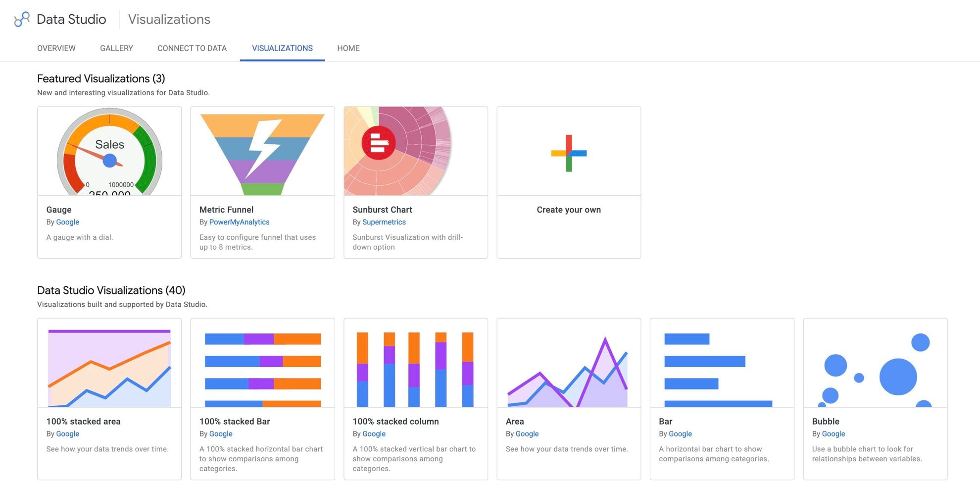The width and height of the screenshot is (980, 490).
Task: Click Google link under 100% stacked column
Action: 374,434
